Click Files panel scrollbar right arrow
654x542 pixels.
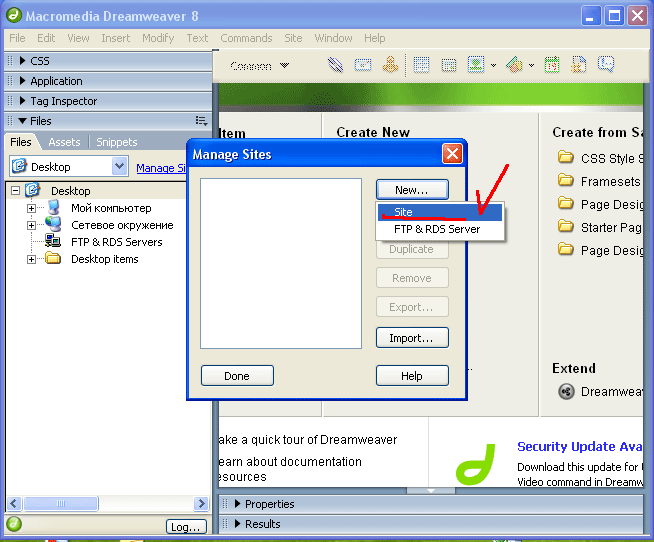201,503
